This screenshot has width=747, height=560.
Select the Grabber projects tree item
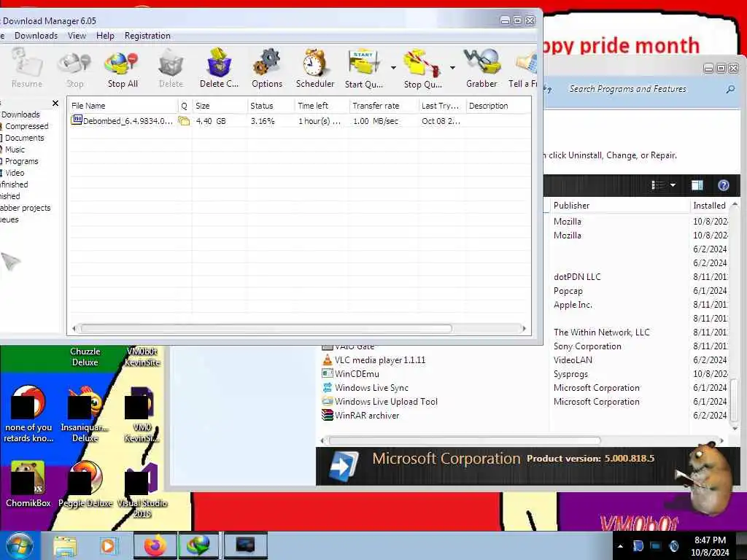(25, 208)
